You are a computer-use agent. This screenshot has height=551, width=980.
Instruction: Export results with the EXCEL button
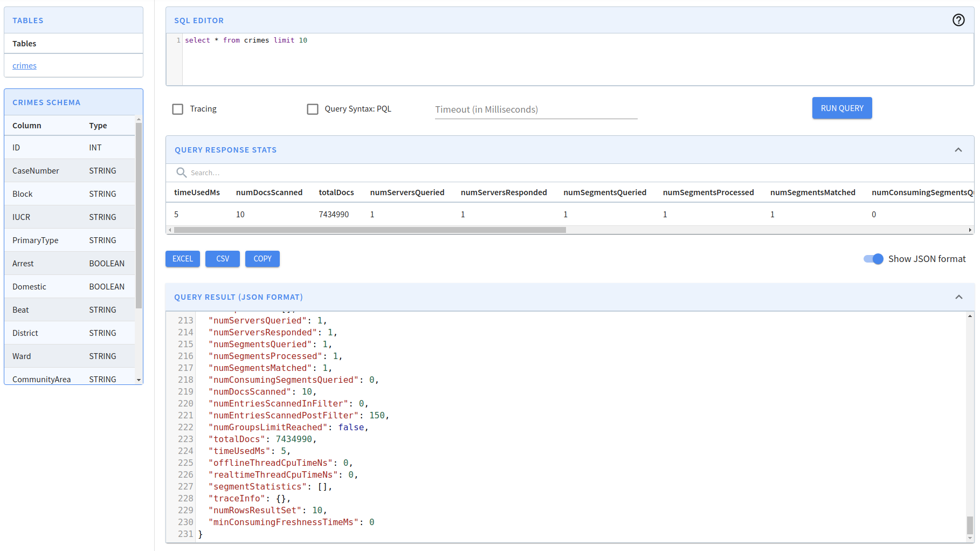(x=183, y=259)
